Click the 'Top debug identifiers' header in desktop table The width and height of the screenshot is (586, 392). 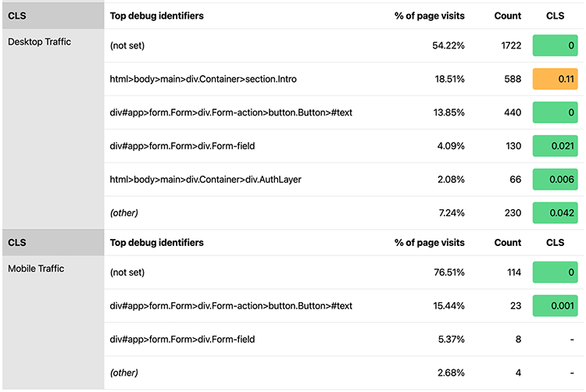click(156, 16)
